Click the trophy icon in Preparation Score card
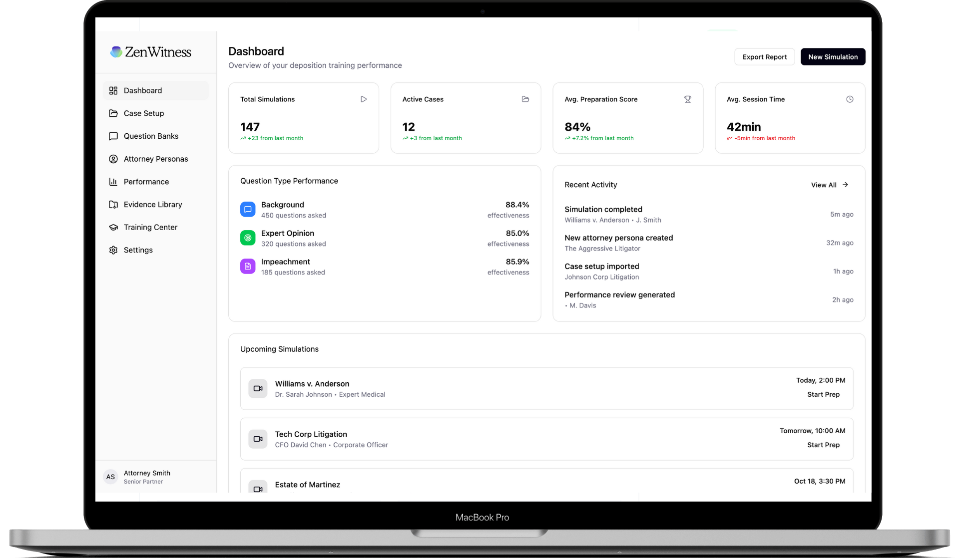This screenshot has height=560, width=959. [x=688, y=99]
